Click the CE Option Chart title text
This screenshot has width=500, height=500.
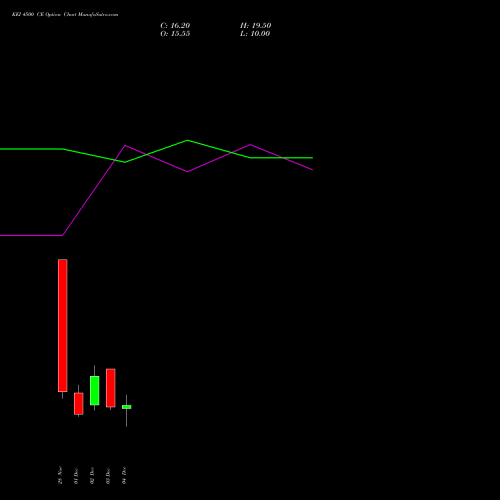click(x=65, y=15)
